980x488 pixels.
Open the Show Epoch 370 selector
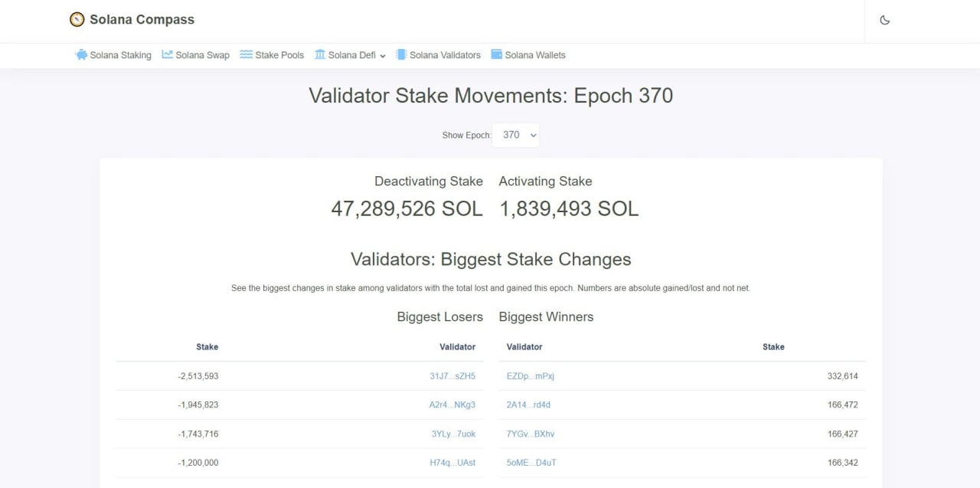[516, 135]
